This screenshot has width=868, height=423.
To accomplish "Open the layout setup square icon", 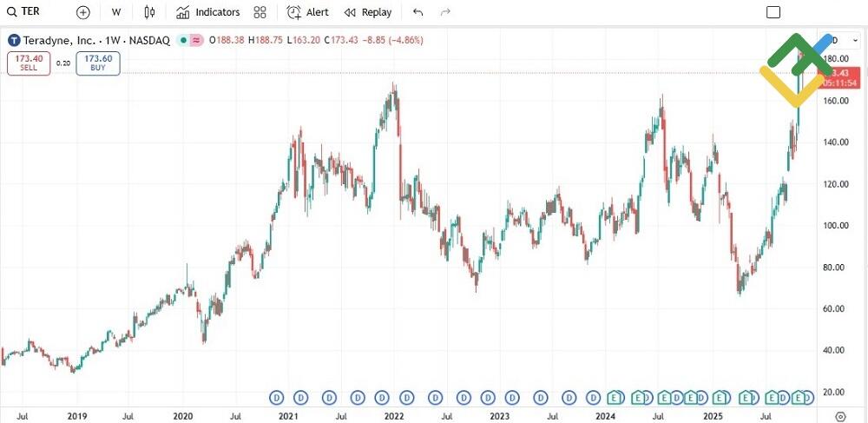I will (773, 12).
